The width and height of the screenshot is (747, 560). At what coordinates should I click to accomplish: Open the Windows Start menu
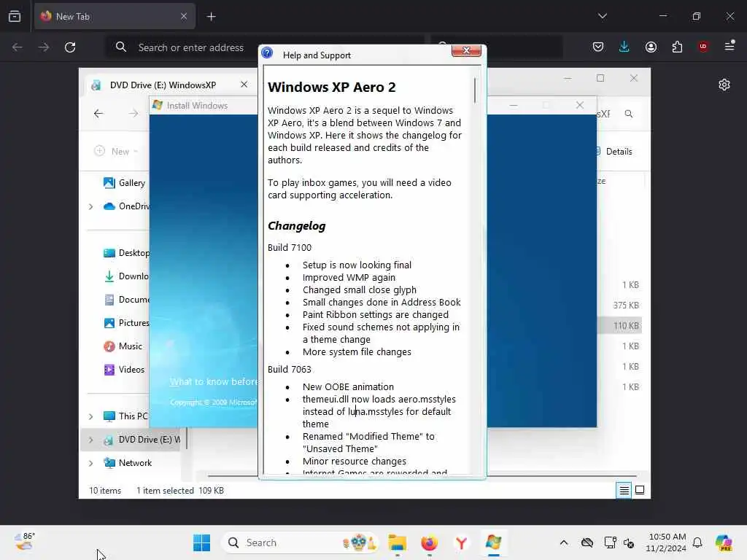[201, 542]
